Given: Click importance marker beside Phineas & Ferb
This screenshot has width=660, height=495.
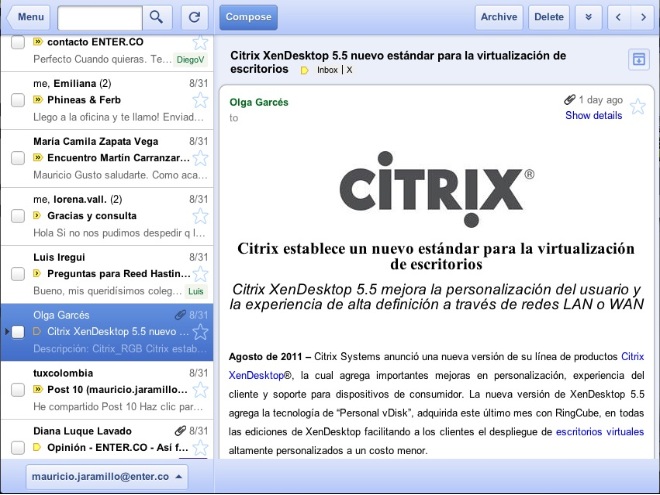Looking at the screenshot, I should 38,100.
